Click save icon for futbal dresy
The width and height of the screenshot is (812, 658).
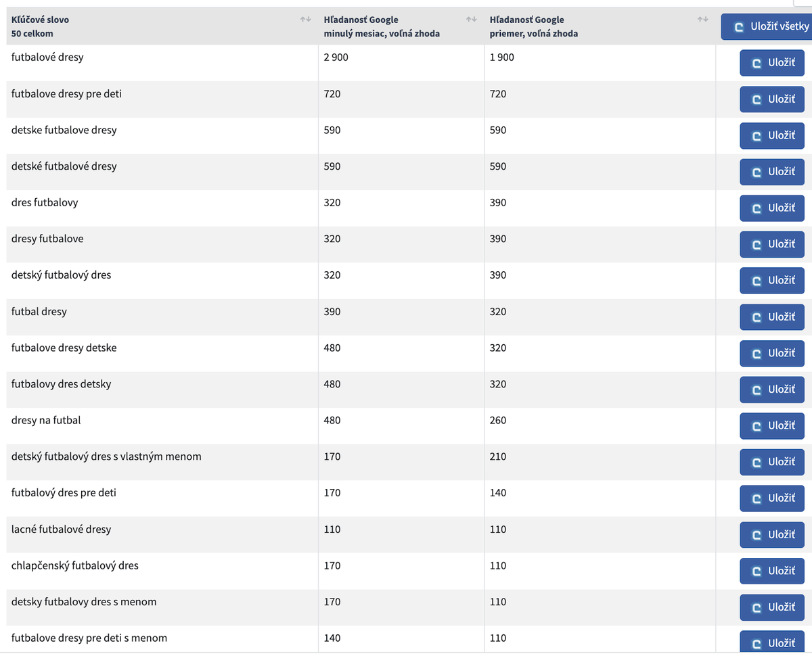pyautogui.click(x=757, y=317)
